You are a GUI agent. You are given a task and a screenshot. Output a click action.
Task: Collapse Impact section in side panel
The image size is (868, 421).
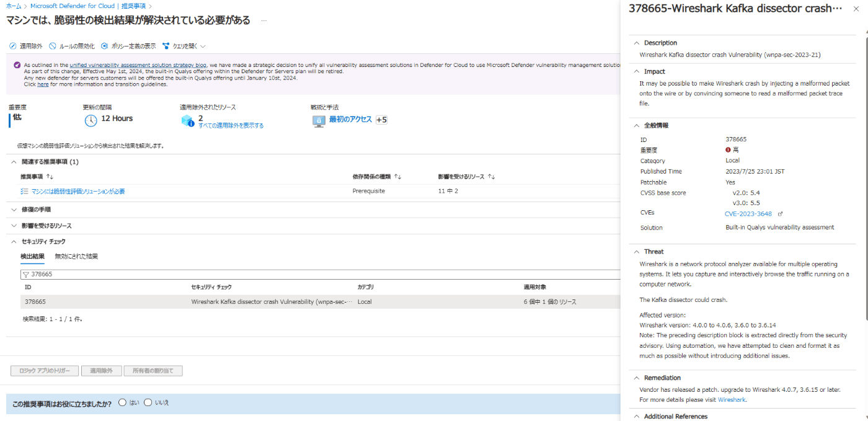tap(636, 71)
